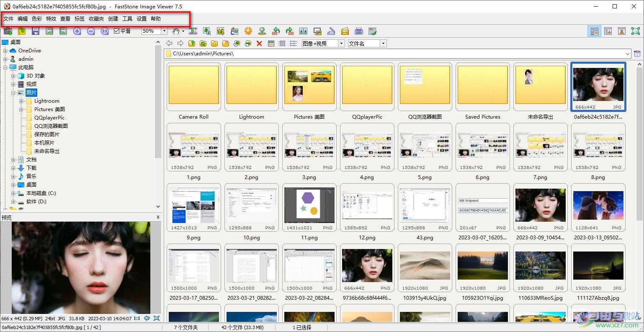Select the QQplayerPic folder in tree
The height and width of the screenshot is (332, 644).
pyautogui.click(x=49, y=118)
